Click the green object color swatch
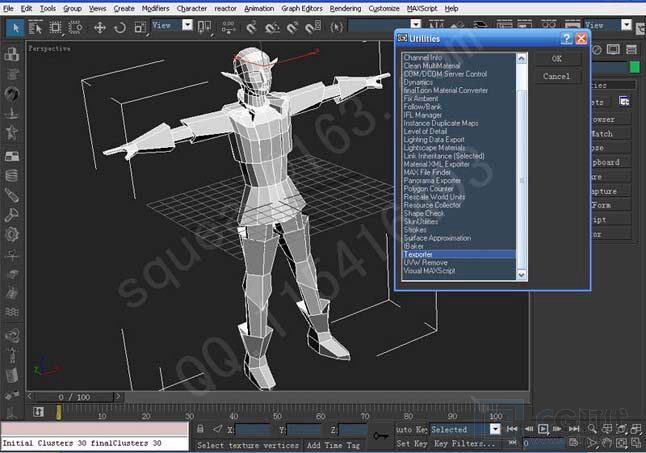The image size is (646, 453). click(x=635, y=67)
